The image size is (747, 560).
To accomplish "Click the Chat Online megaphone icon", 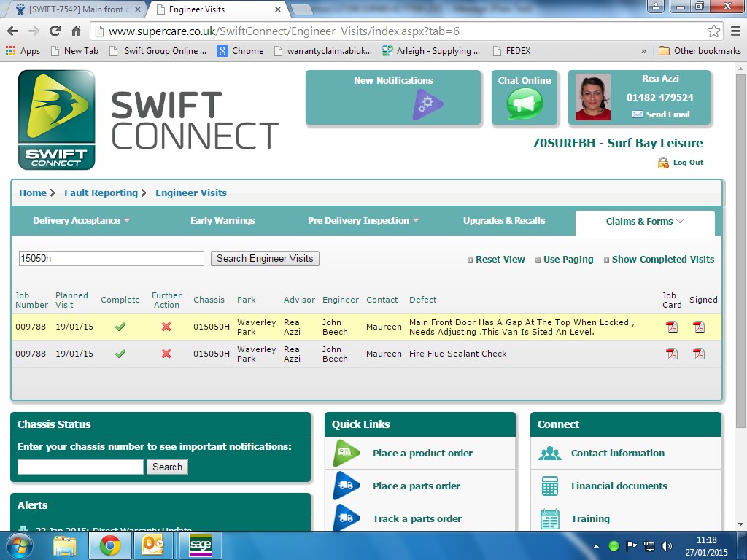I will [x=525, y=104].
